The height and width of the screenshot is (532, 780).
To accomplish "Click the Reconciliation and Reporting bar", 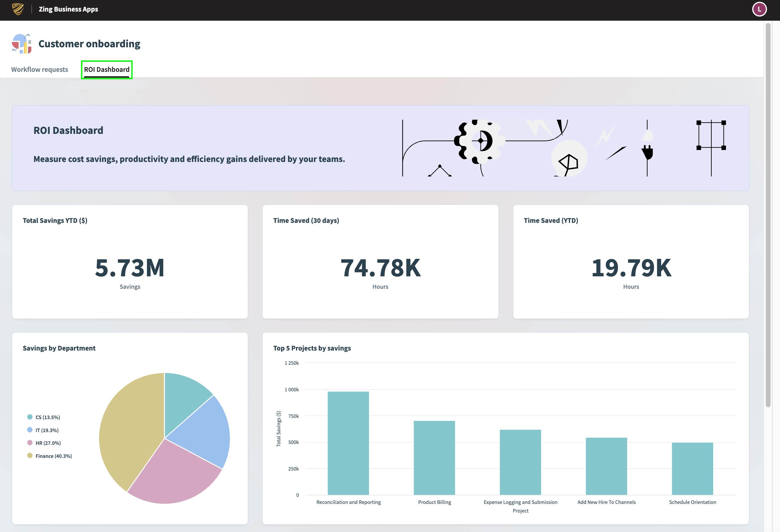I will (348, 443).
